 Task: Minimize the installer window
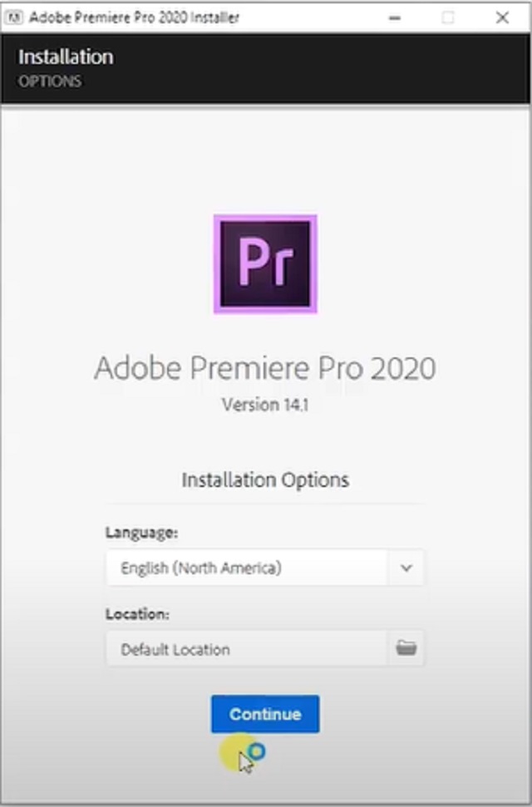click(394, 16)
